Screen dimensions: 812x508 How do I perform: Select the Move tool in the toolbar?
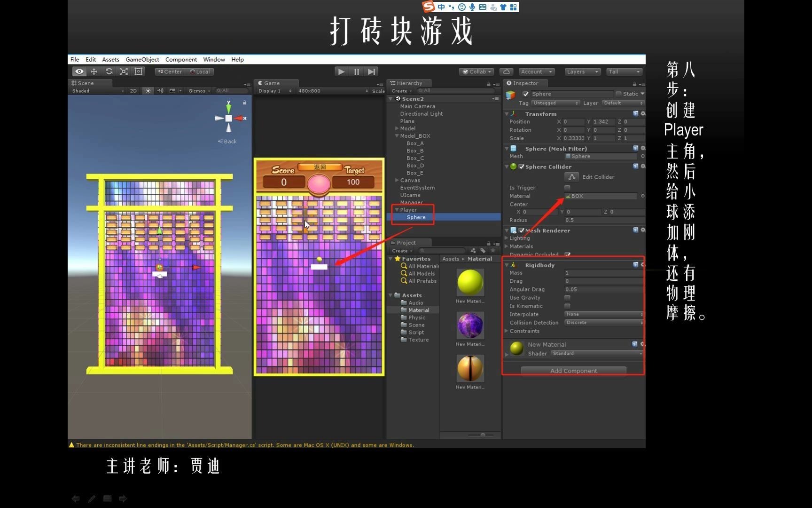point(94,71)
